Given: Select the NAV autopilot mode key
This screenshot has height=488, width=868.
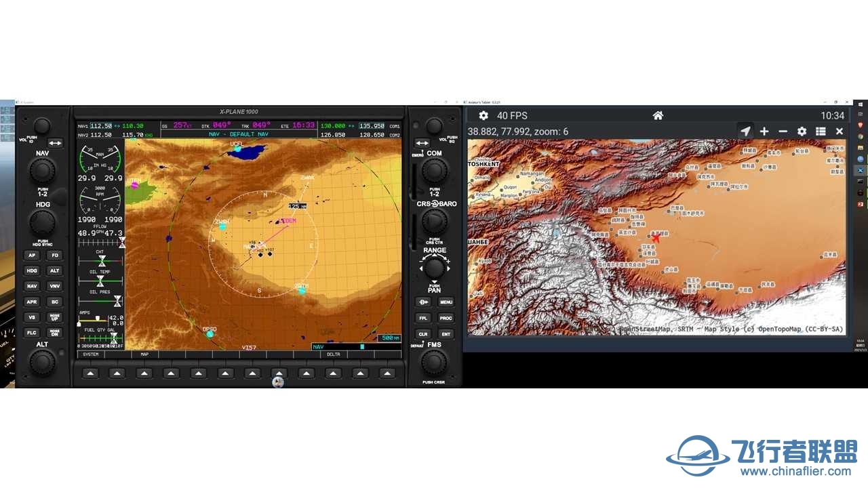Looking at the screenshot, I should tap(32, 286).
